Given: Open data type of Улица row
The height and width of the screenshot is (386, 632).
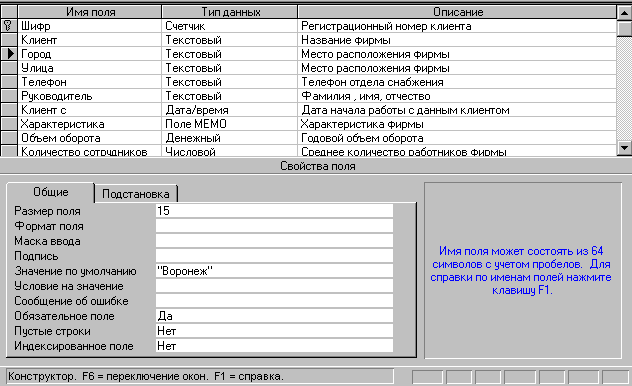Looking at the screenshot, I should tap(230, 68).
